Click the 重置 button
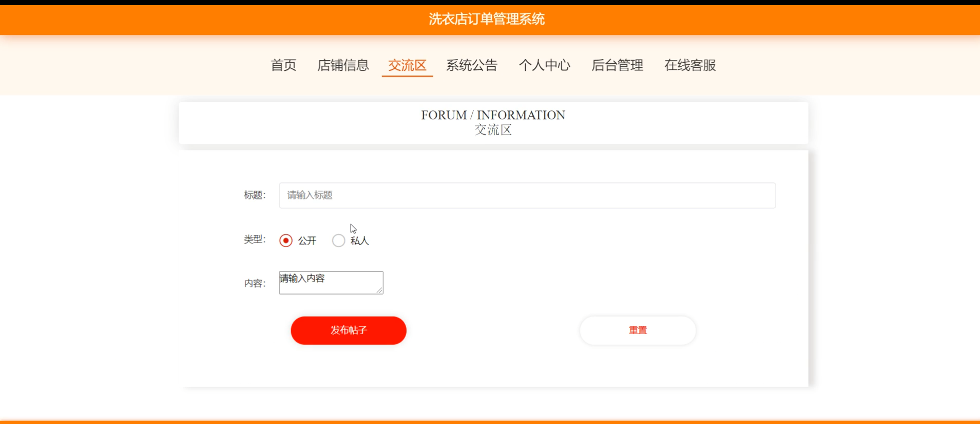Image resolution: width=980 pixels, height=424 pixels. click(638, 330)
